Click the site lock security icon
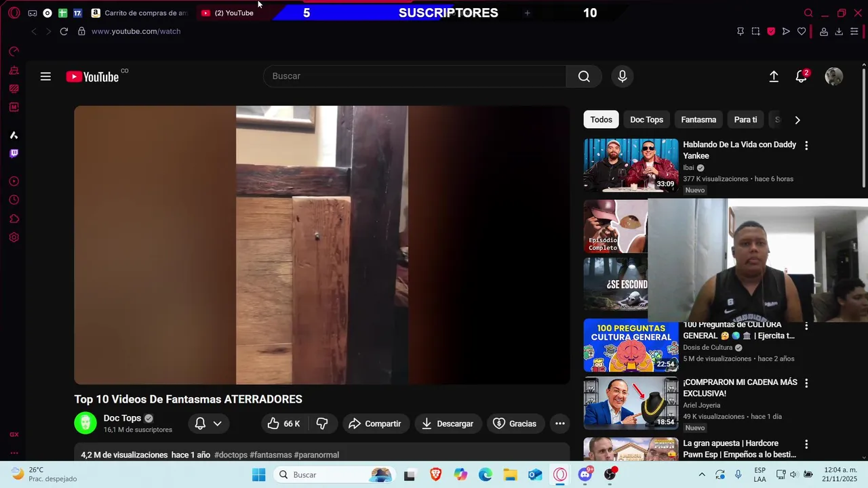This screenshot has width=868, height=488. click(x=81, y=31)
